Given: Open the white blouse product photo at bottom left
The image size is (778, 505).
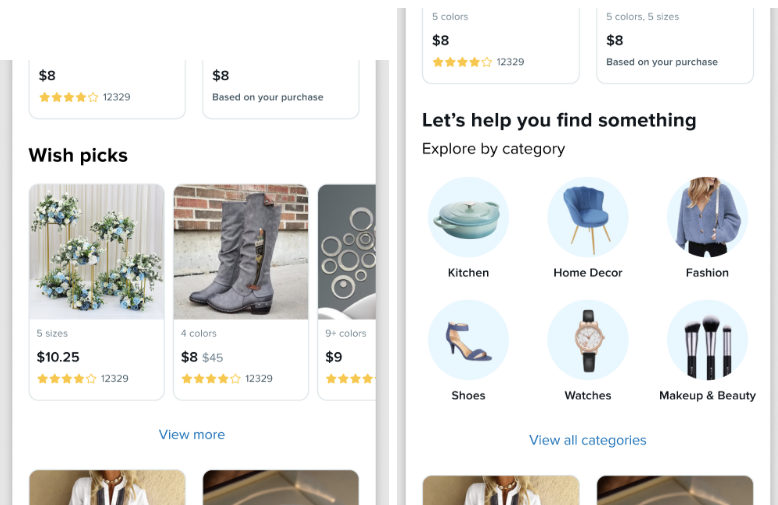Looking at the screenshot, I should click(108, 488).
